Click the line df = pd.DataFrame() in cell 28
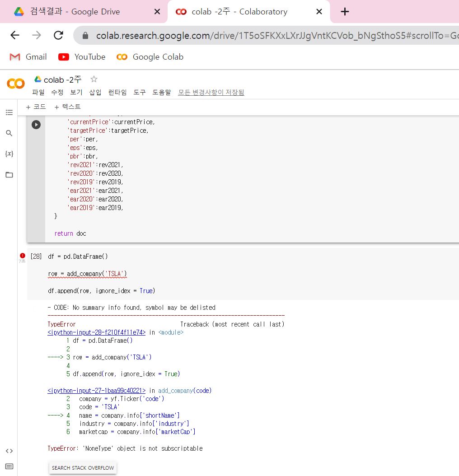 (x=78, y=257)
